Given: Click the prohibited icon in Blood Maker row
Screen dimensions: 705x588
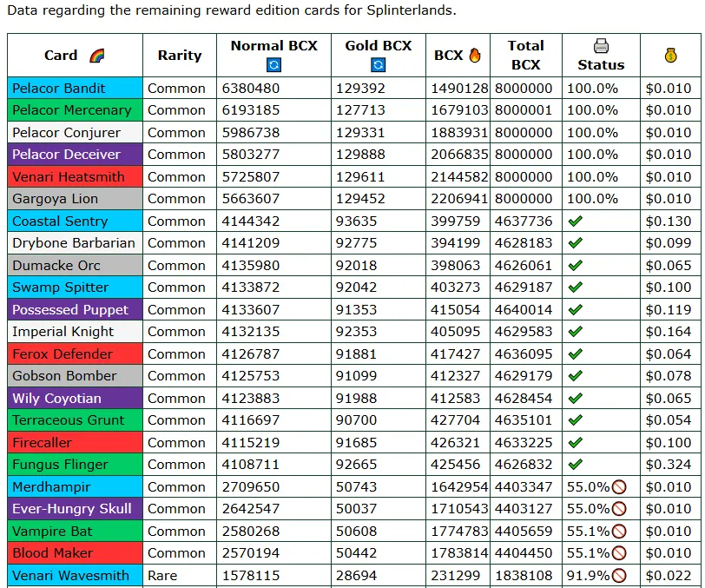Looking at the screenshot, I should [619, 553].
